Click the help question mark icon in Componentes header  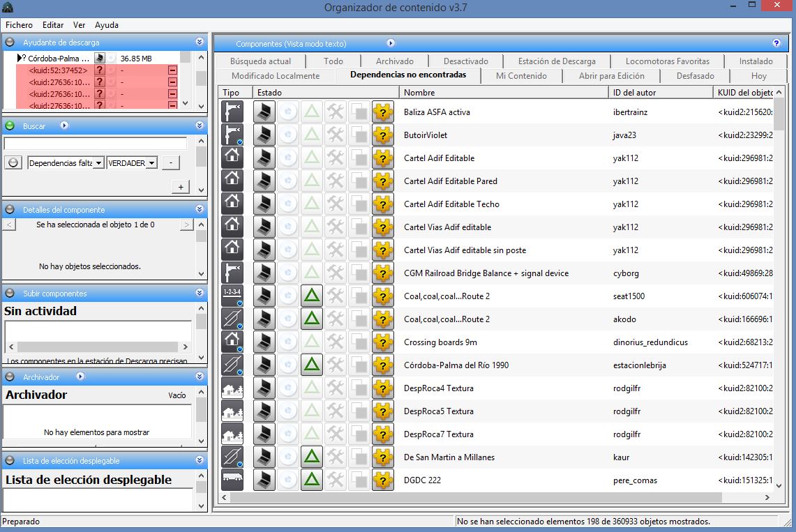[x=776, y=43]
